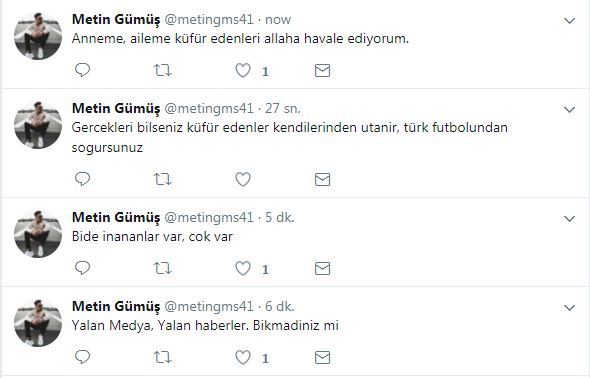Screen dimensions: 590x378
Task: Reply to the 'Yalan Medya' tweet
Action: [x=82, y=357]
